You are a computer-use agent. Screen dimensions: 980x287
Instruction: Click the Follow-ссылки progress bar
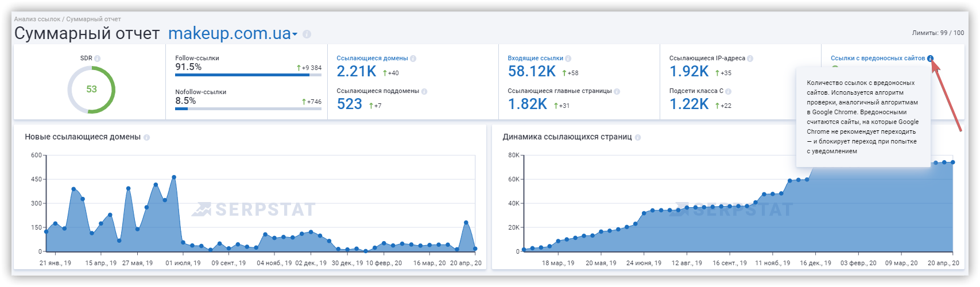pos(248,75)
